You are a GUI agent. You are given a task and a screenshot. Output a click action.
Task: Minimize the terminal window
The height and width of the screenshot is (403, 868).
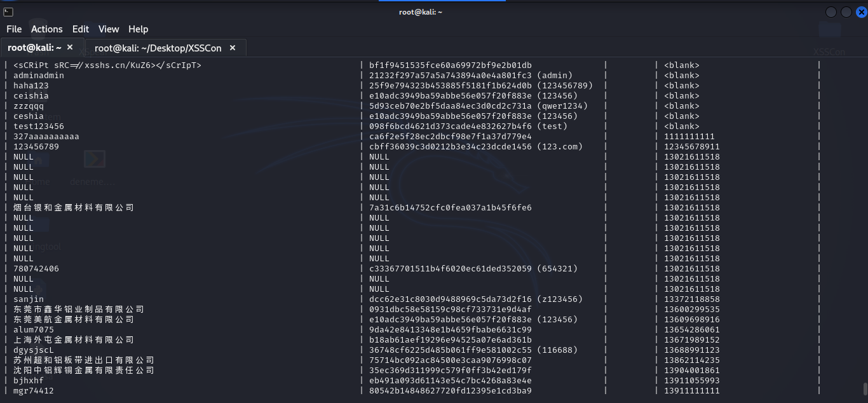click(831, 12)
